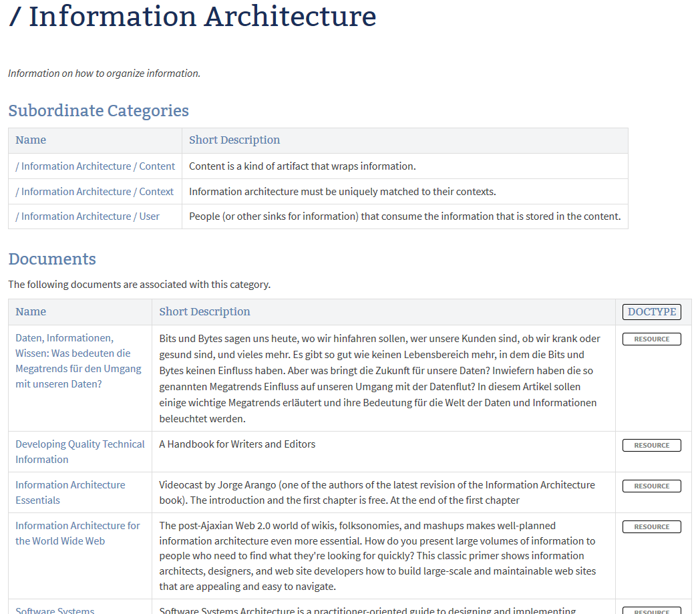Click Short Description header in Subordinate Categories table

234,140
